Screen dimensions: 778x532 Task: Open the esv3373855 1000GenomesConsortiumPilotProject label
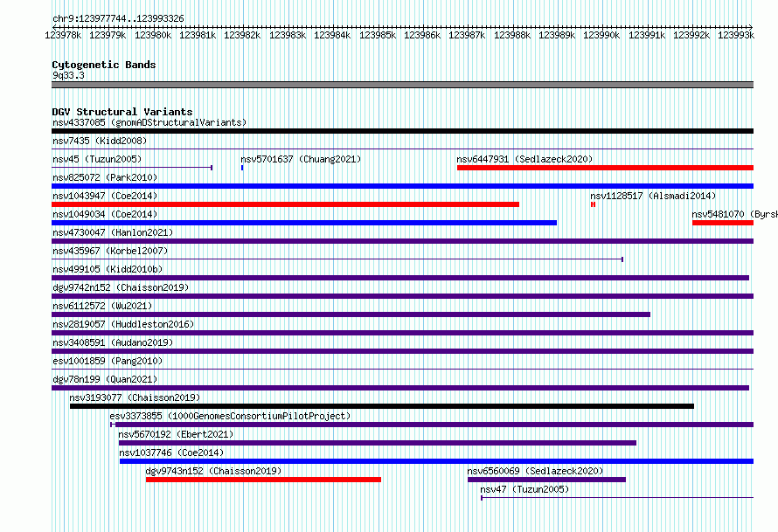[x=230, y=416]
